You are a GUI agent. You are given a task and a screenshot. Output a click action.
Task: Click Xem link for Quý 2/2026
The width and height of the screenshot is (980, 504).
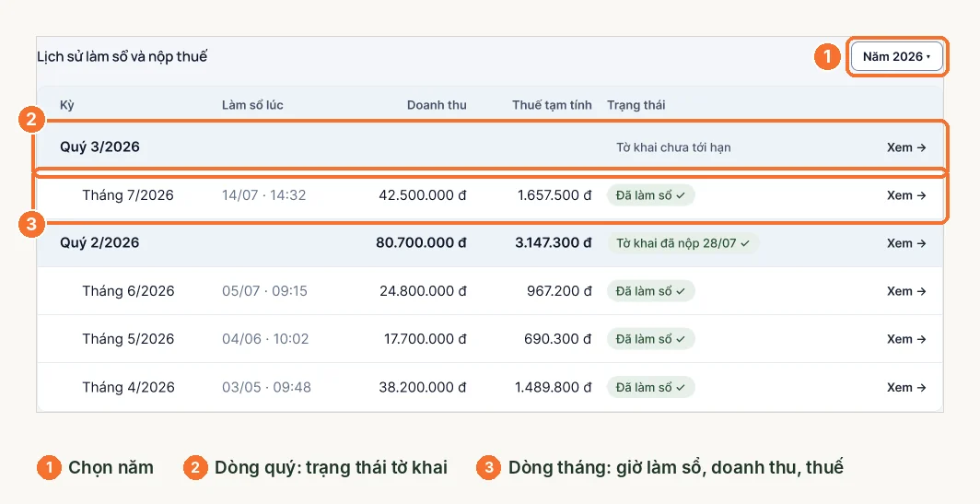click(x=906, y=243)
